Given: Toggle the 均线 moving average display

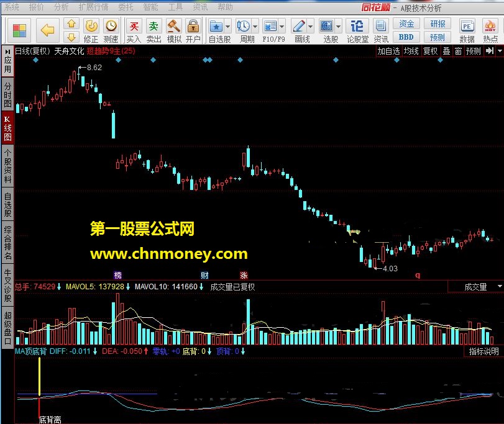Looking at the screenshot, I should tap(411, 51).
